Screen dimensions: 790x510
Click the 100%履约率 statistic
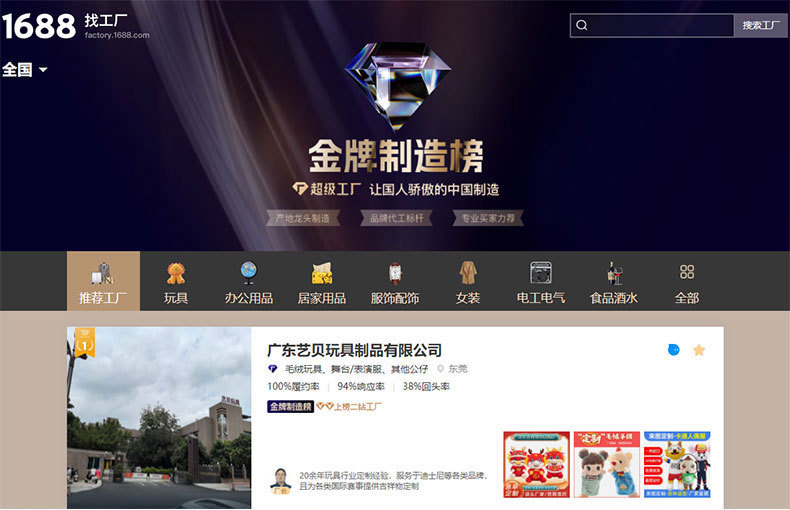tap(293, 387)
